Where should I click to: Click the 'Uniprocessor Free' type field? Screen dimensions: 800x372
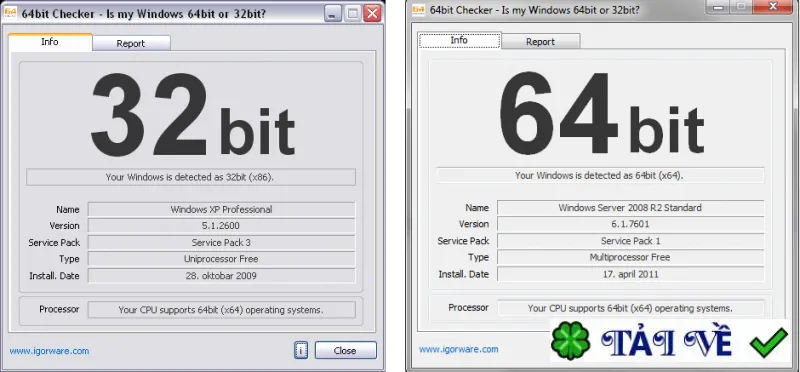[221, 259]
